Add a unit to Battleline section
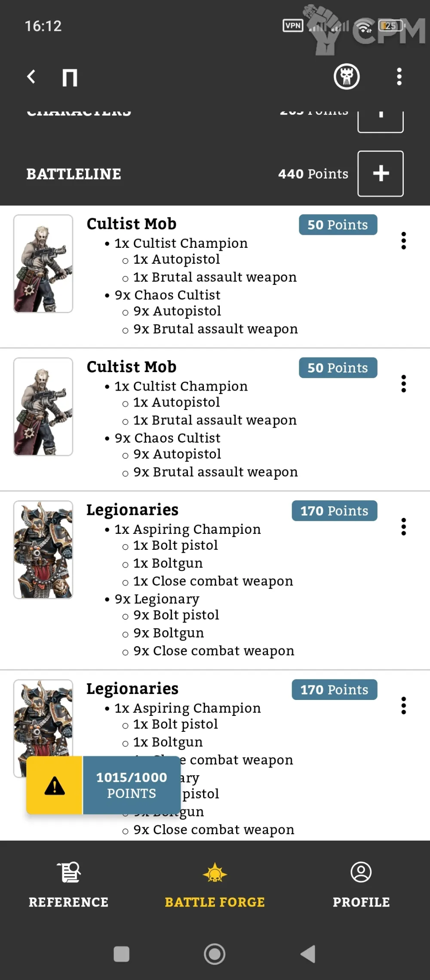The width and height of the screenshot is (430, 980). pos(380,173)
